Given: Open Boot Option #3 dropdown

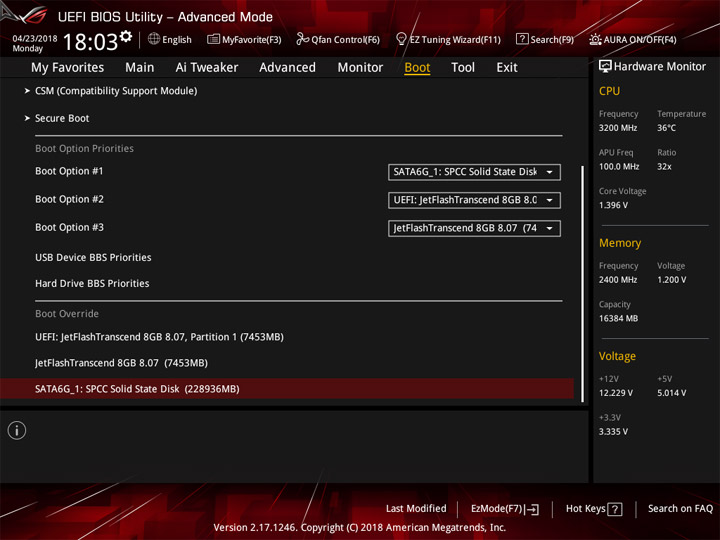Looking at the screenshot, I should point(474,228).
